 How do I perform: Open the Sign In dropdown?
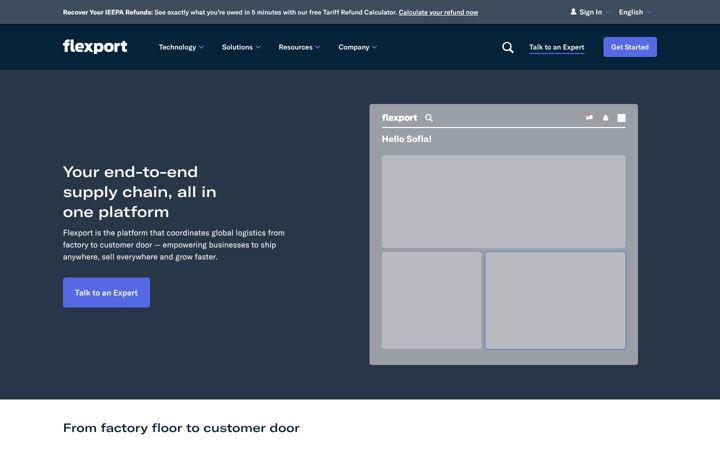coord(591,12)
